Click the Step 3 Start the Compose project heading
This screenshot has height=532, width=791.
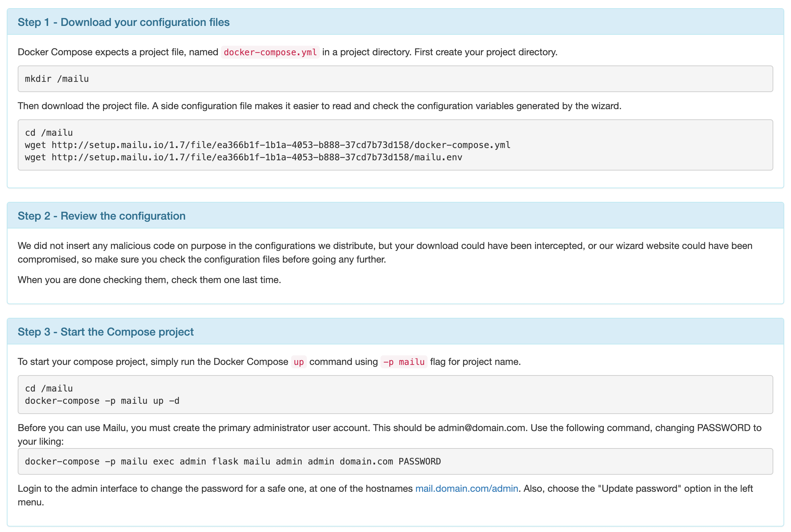106,332
